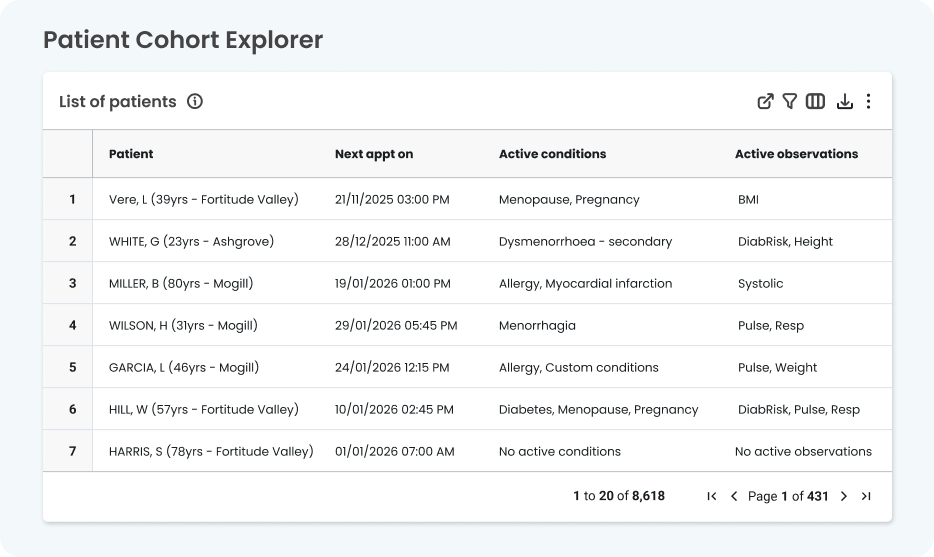Select patient Vere, L row

[203, 199]
